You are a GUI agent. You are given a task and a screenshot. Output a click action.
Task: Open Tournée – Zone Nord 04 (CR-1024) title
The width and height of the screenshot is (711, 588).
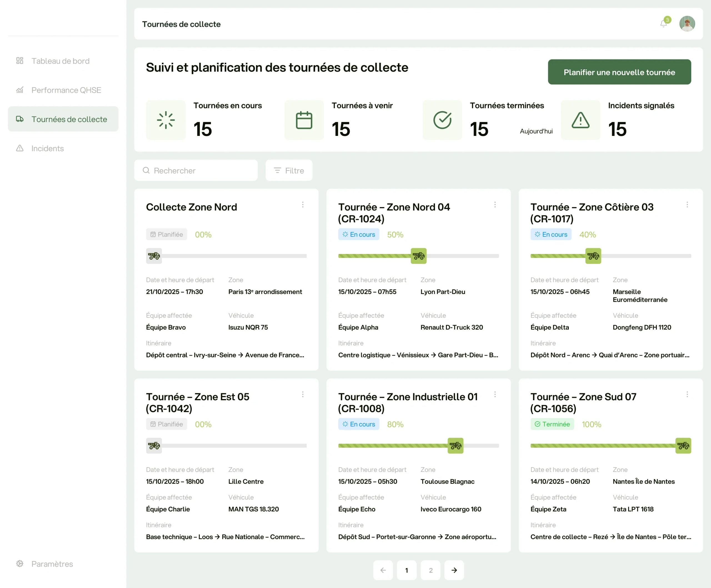pyautogui.click(x=394, y=213)
